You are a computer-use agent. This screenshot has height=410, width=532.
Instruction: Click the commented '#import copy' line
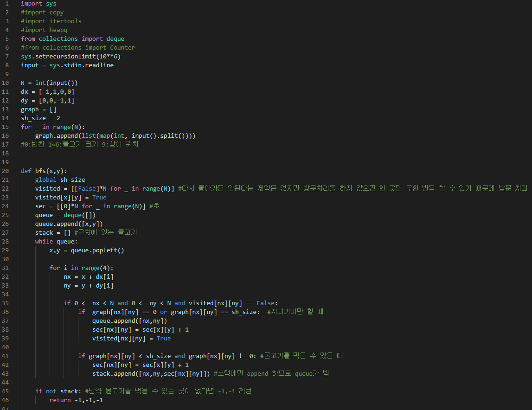click(x=42, y=12)
